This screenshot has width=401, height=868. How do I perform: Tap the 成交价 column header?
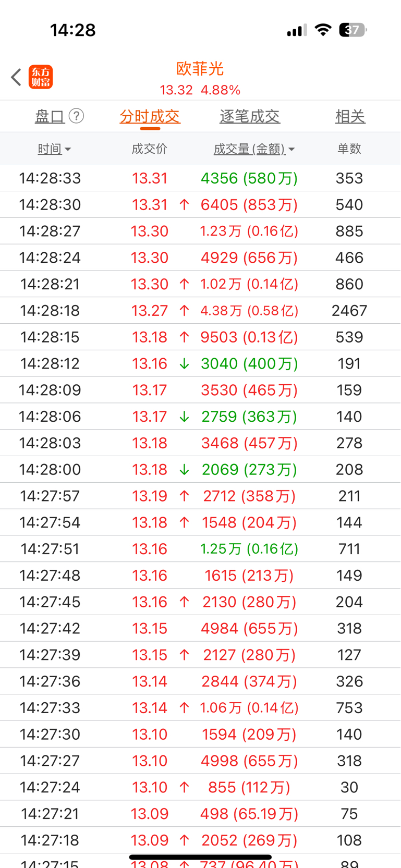pos(150,149)
